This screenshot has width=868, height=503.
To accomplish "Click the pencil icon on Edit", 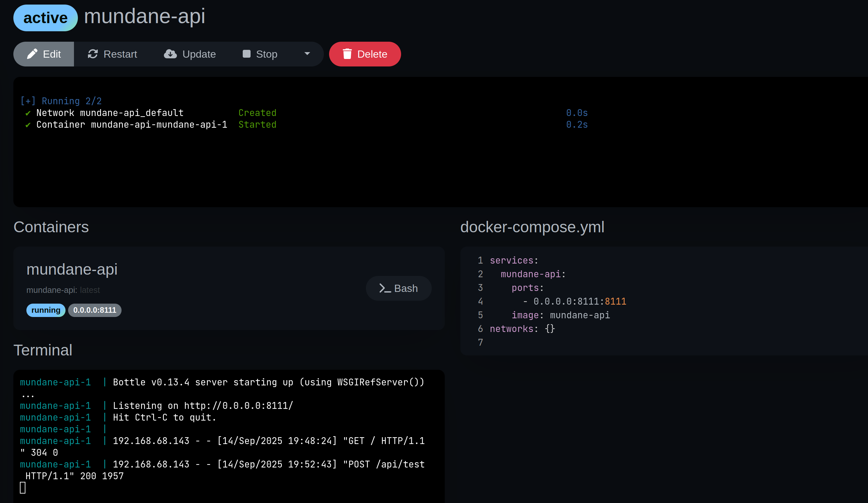I will (32, 54).
